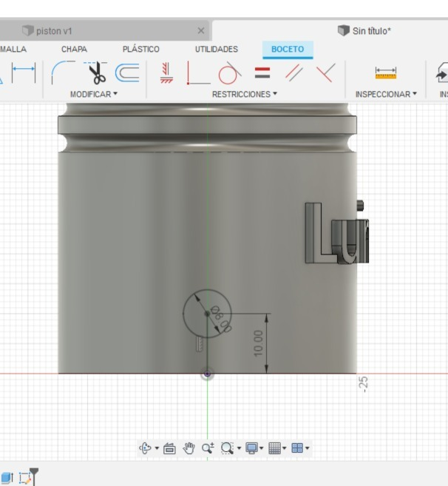Select the sketch circle center point
This screenshot has height=486, width=448.
tap(207, 314)
